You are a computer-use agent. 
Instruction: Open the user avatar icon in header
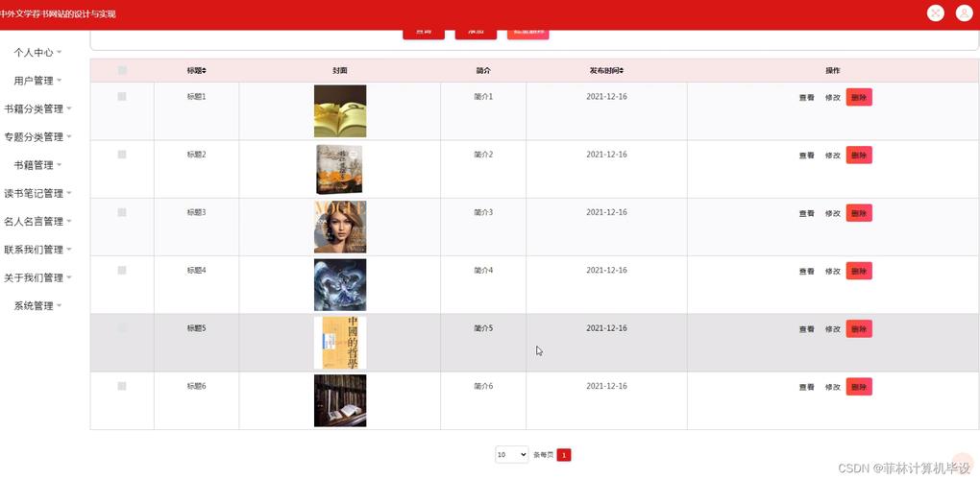[964, 13]
